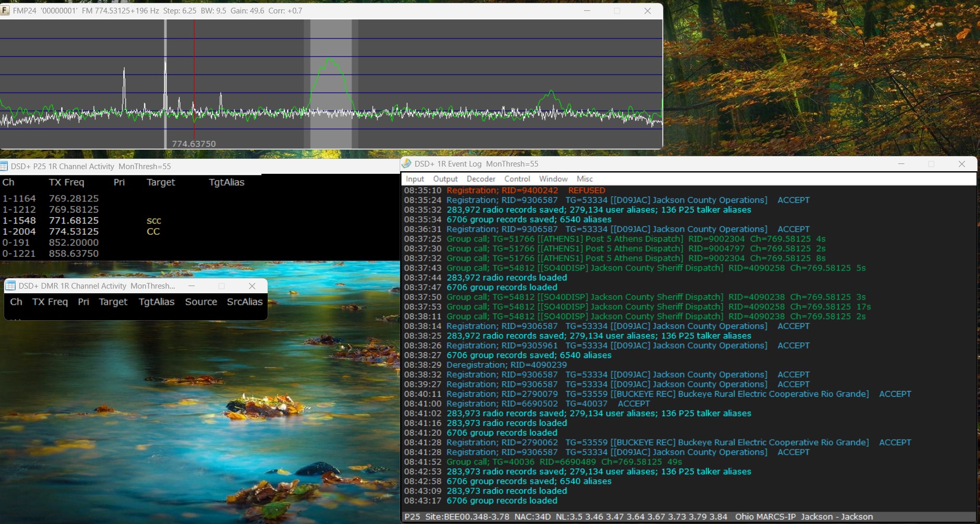Click the DSD+ P25 Channel Activity window icon
This screenshot has width=980, height=524.
tap(5, 167)
